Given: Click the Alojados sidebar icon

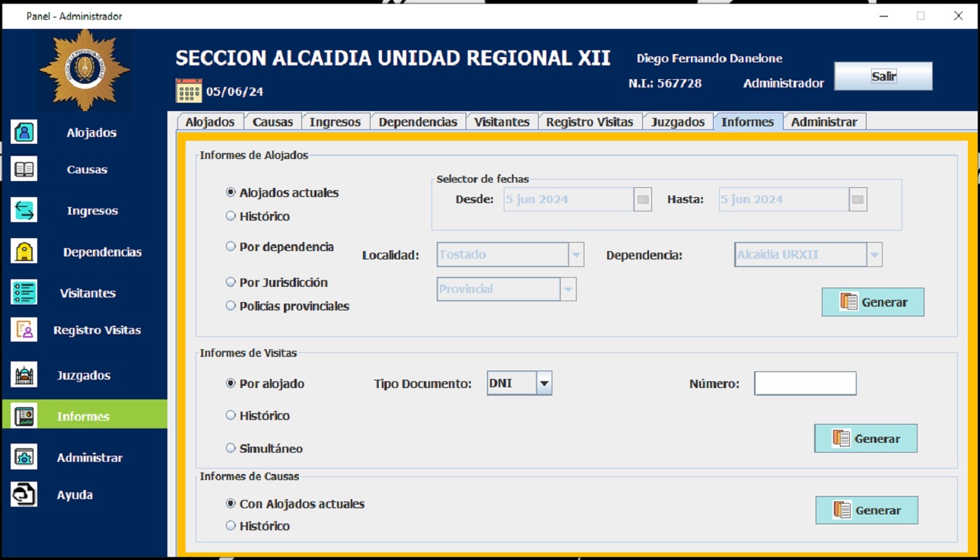Looking at the screenshot, I should pyautogui.click(x=24, y=132).
